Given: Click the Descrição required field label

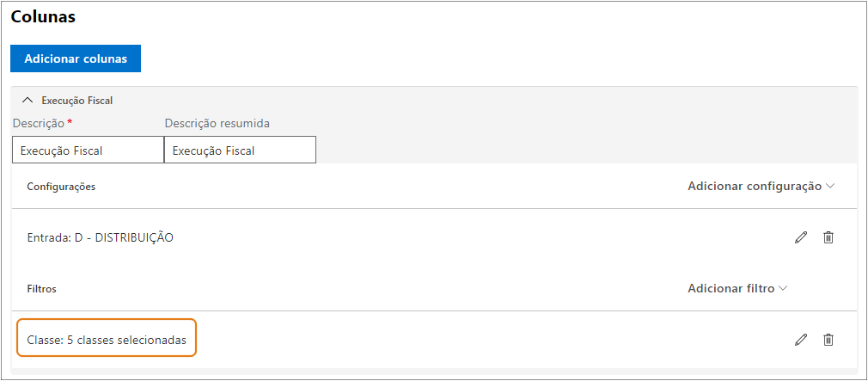Looking at the screenshot, I should [x=42, y=123].
